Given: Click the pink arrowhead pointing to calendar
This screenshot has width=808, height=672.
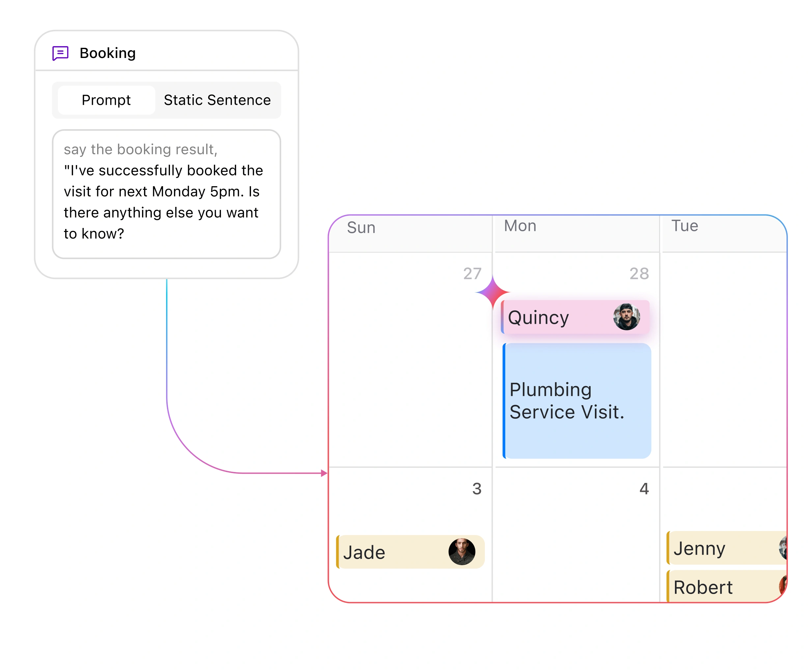Looking at the screenshot, I should click(324, 473).
